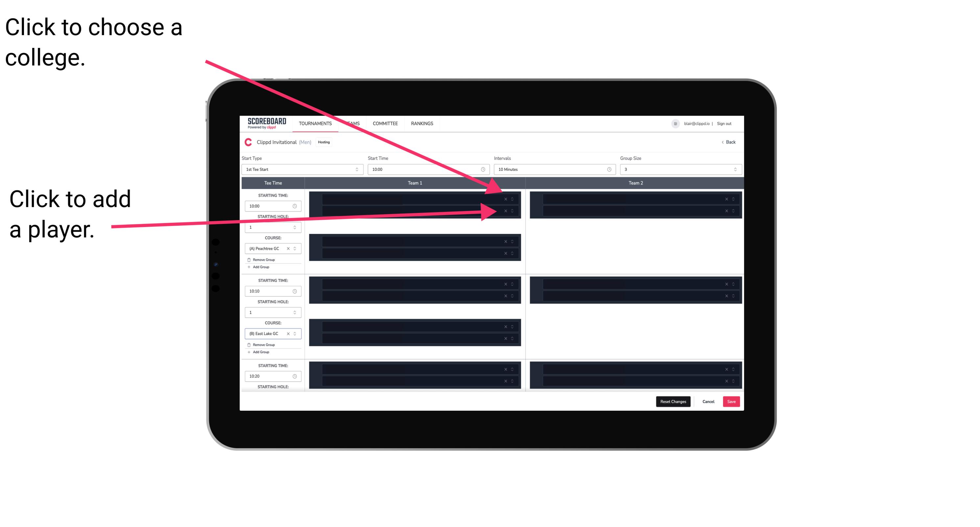This screenshot has height=527, width=980.
Task: Click Remove Group for first tee time
Action: [263, 260]
